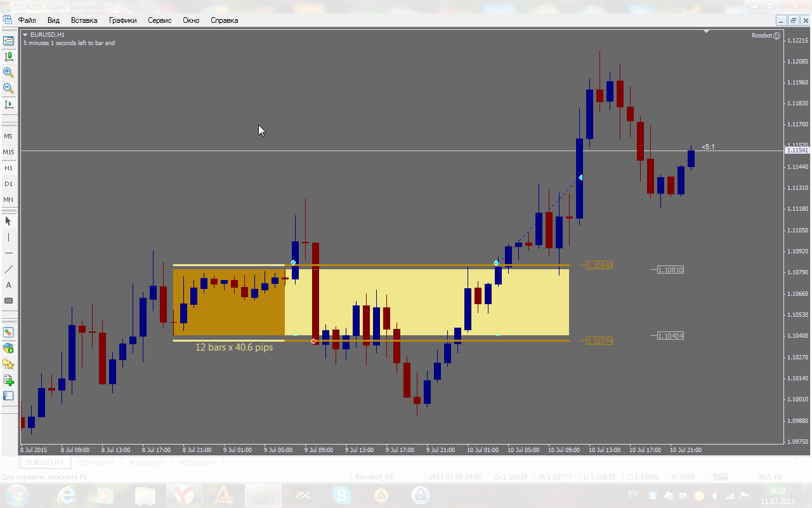Image resolution: width=812 pixels, height=508 pixels.
Task: Click the Rossbot smiley indicator
Action: [x=777, y=36]
